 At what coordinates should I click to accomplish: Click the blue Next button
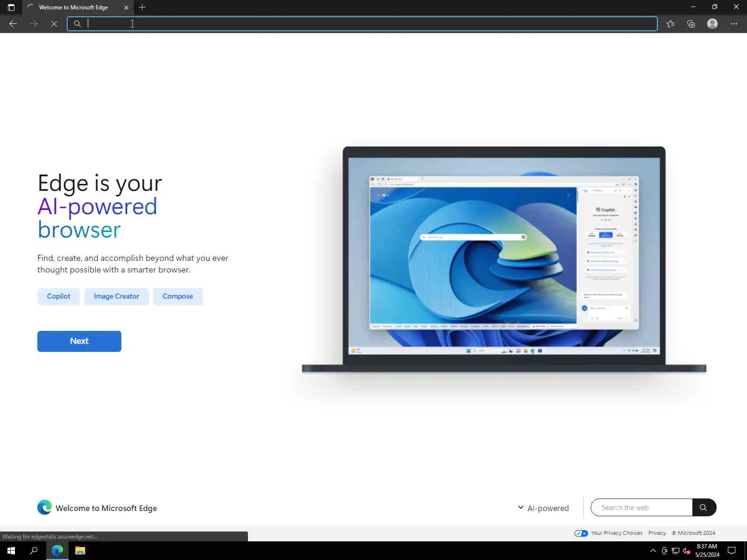(x=79, y=341)
